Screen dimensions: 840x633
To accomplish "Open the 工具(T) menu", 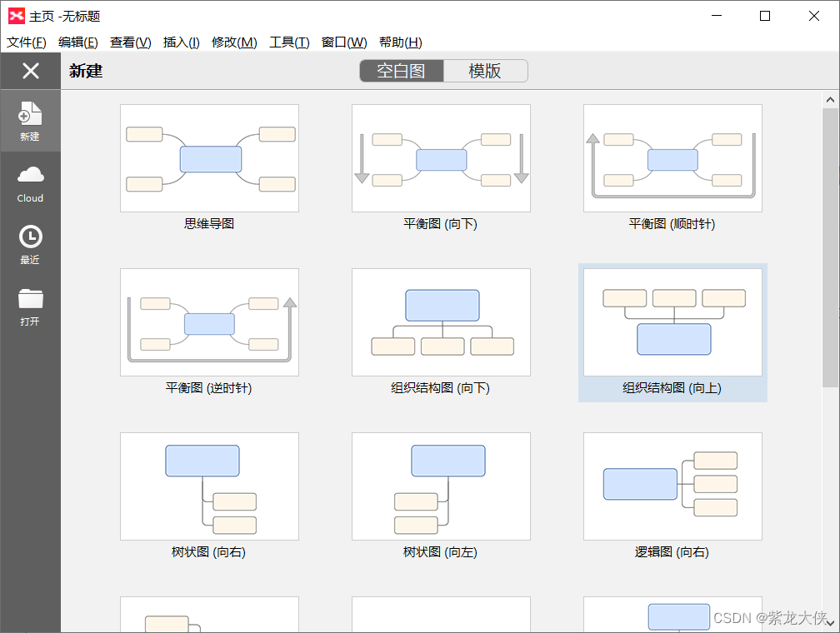I will [289, 42].
